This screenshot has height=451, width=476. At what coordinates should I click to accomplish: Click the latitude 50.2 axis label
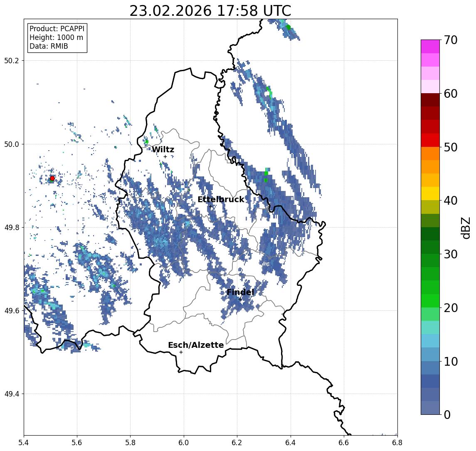[12, 60]
